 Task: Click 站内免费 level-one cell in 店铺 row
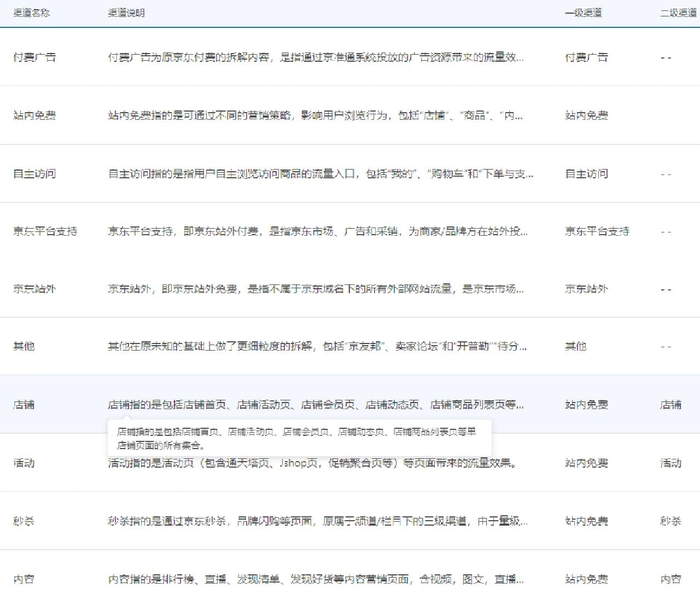pos(586,405)
